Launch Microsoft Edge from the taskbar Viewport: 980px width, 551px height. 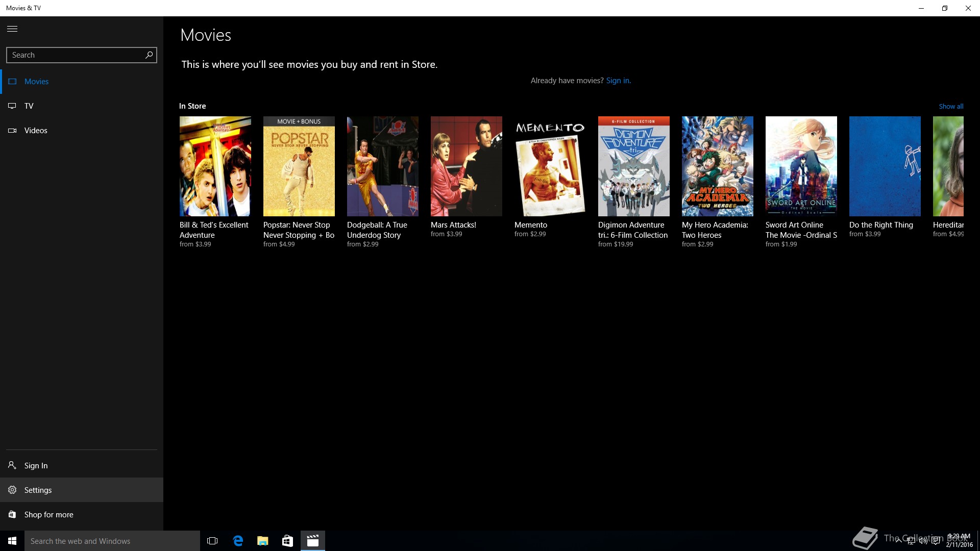click(238, 541)
